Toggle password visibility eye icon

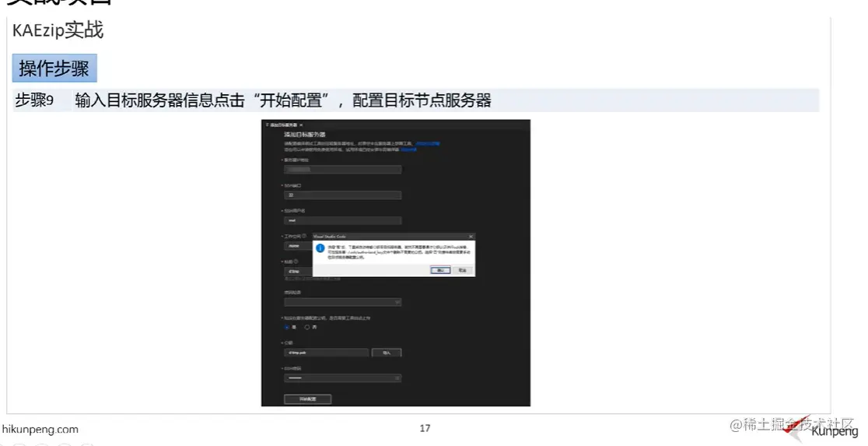click(x=397, y=378)
